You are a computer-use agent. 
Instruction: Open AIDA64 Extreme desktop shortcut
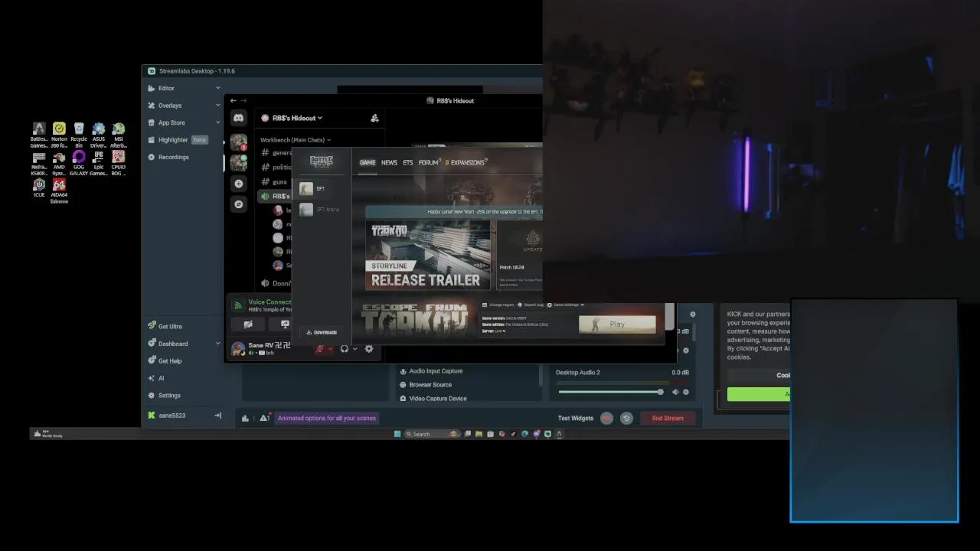pyautogui.click(x=59, y=191)
